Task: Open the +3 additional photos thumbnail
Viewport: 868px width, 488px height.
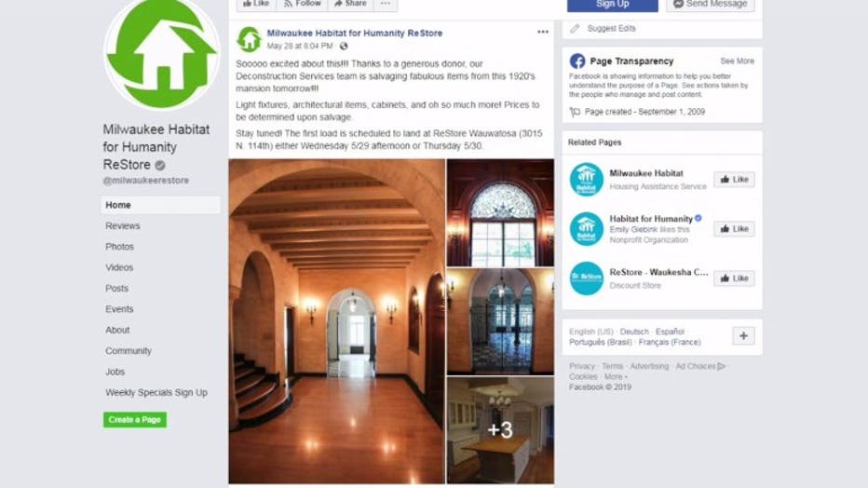Action: (500, 430)
